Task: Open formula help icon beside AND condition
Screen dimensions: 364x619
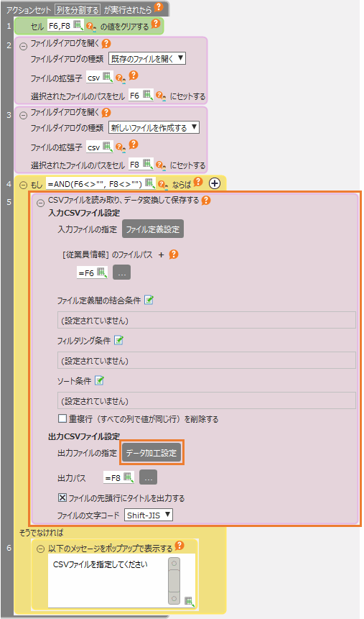Action: point(162,183)
